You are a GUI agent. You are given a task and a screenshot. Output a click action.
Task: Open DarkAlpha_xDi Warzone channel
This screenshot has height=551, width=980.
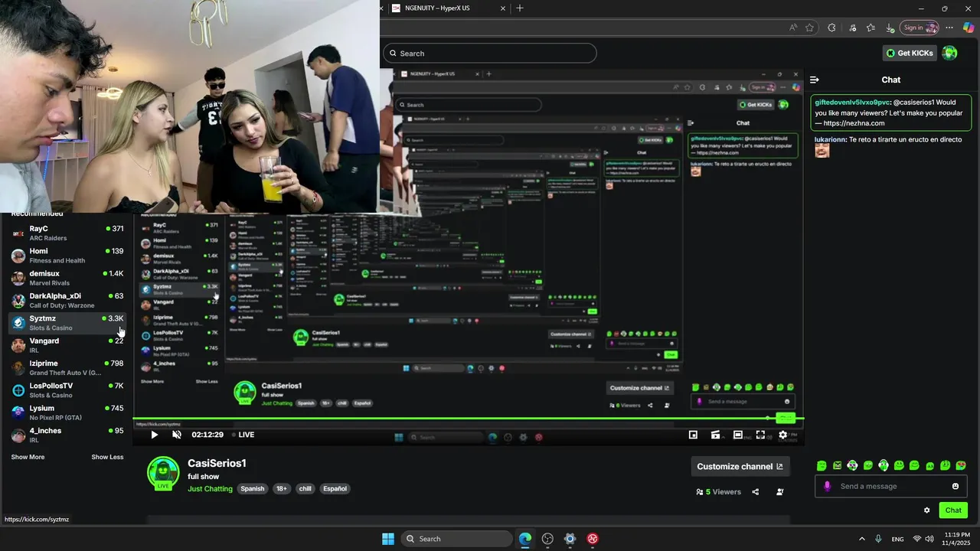pyautogui.click(x=67, y=300)
